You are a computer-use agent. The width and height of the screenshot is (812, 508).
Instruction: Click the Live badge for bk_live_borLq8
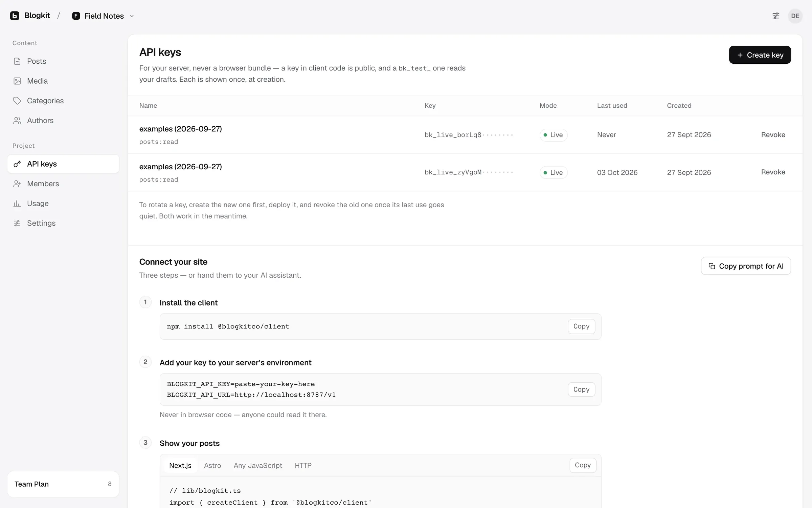click(x=554, y=135)
